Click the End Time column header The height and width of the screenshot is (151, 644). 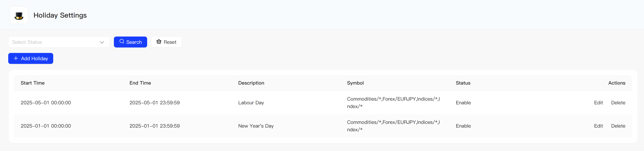click(x=140, y=83)
